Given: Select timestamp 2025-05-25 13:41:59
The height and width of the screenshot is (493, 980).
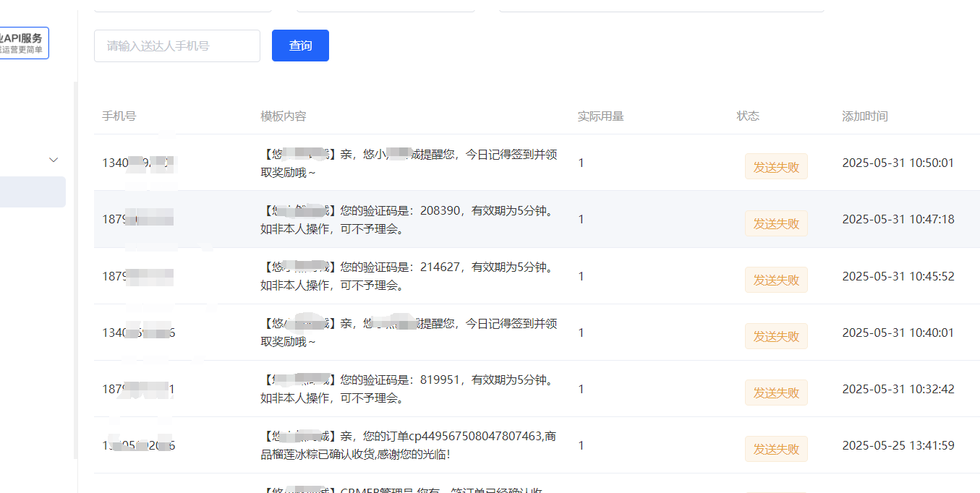Looking at the screenshot, I should pyautogui.click(x=898, y=445).
